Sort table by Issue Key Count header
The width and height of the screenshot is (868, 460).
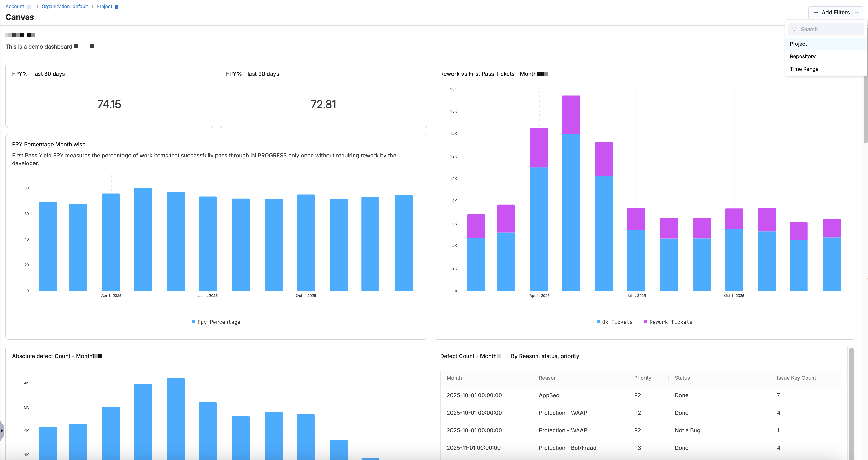pos(796,378)
